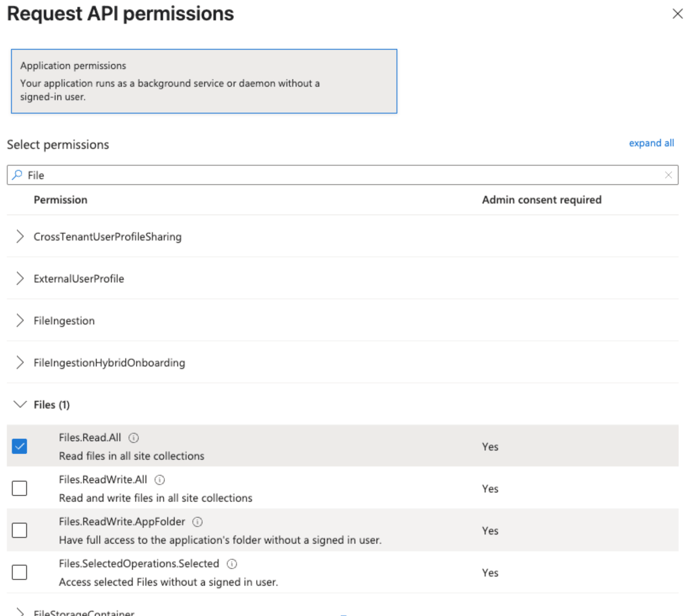Collapse the Files (1) section
688x616 pixels.
point(20,405)
